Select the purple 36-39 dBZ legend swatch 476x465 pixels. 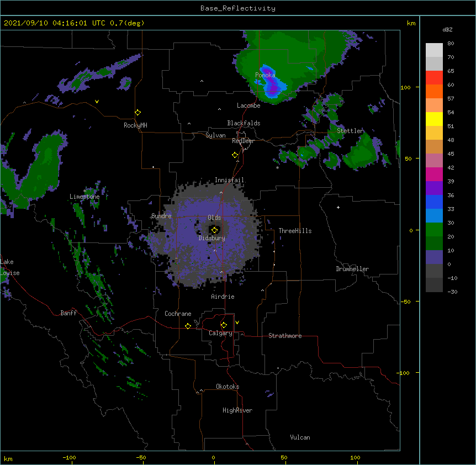point(434,188)
